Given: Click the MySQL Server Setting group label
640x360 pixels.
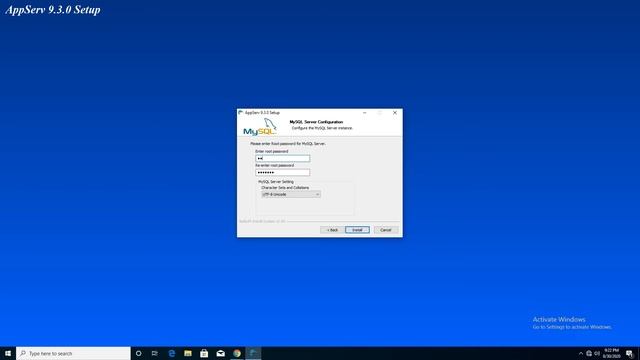Looking at the screenshot, I should (x=276, y=182).
